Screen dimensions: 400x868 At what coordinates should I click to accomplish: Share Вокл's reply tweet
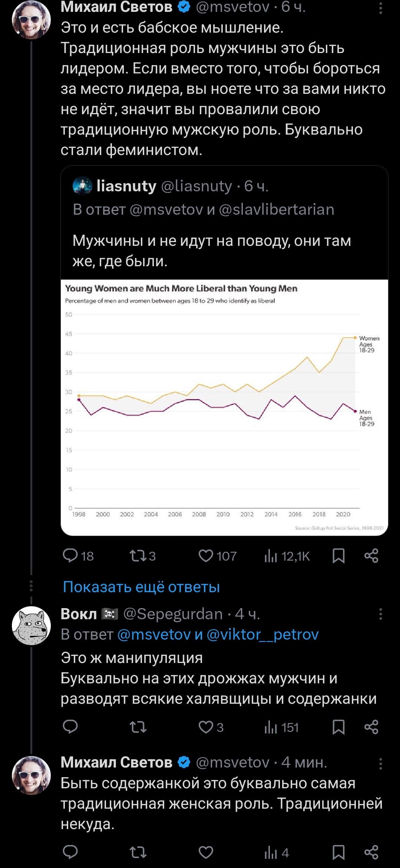[x=371, y=727]
